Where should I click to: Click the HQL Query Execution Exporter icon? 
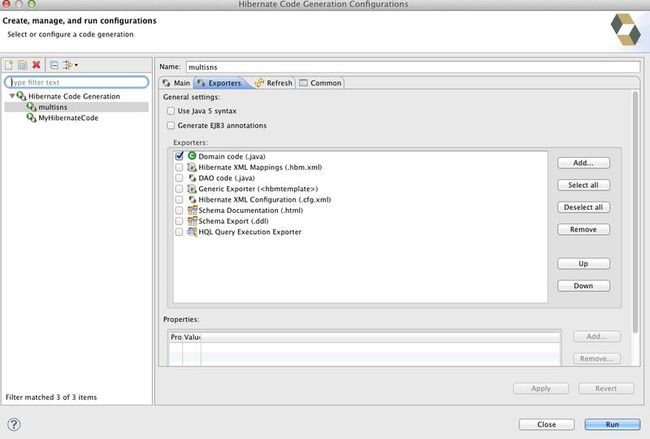(x=192, y=232)
